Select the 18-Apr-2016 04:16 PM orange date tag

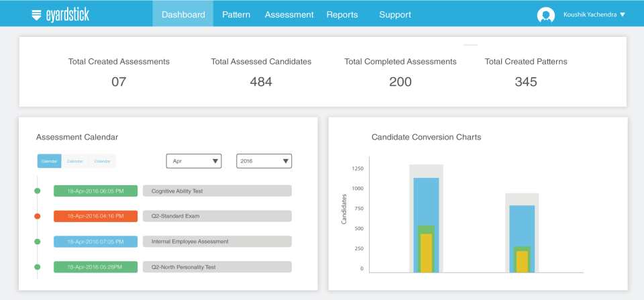(x=96, y=216)
